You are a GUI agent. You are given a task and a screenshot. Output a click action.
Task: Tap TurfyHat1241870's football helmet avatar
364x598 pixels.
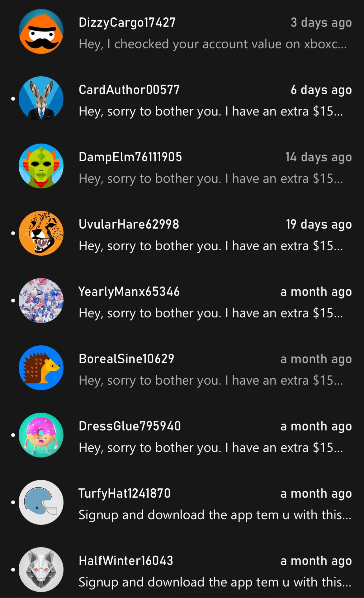click(x=41, y=502)
